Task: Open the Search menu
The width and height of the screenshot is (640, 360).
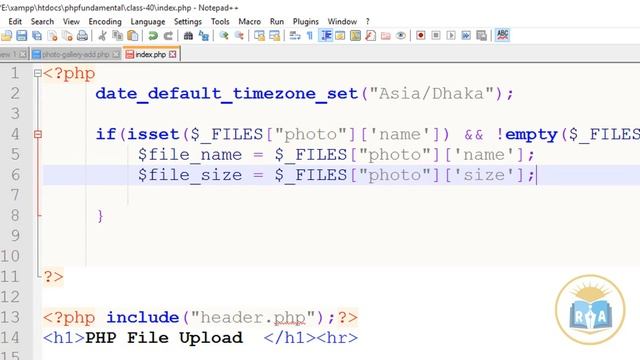Action: (42, 22)
